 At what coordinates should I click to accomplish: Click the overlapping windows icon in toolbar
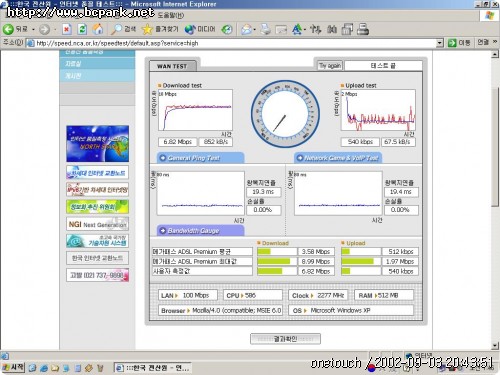click(347, 29)
